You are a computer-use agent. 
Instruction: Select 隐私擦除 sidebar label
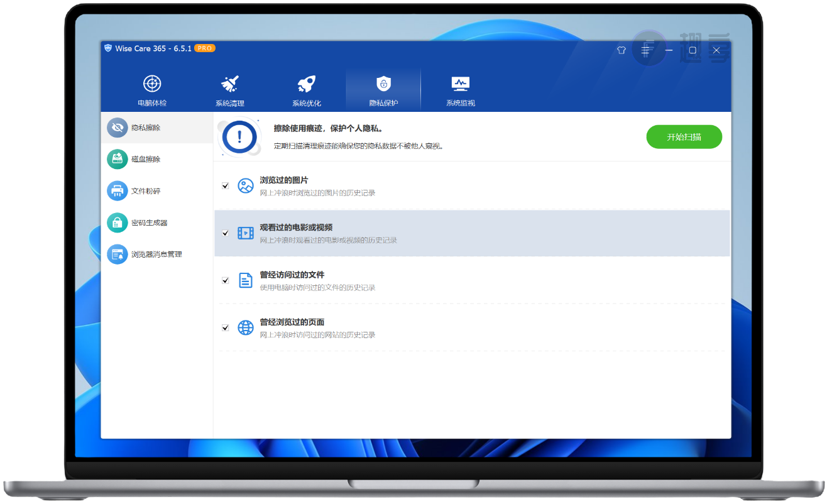coord(146,128)
